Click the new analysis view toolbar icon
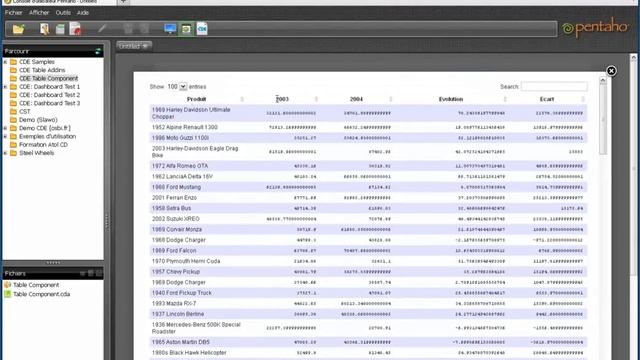This screenshot has height=360, width=640. pos(44,29)
